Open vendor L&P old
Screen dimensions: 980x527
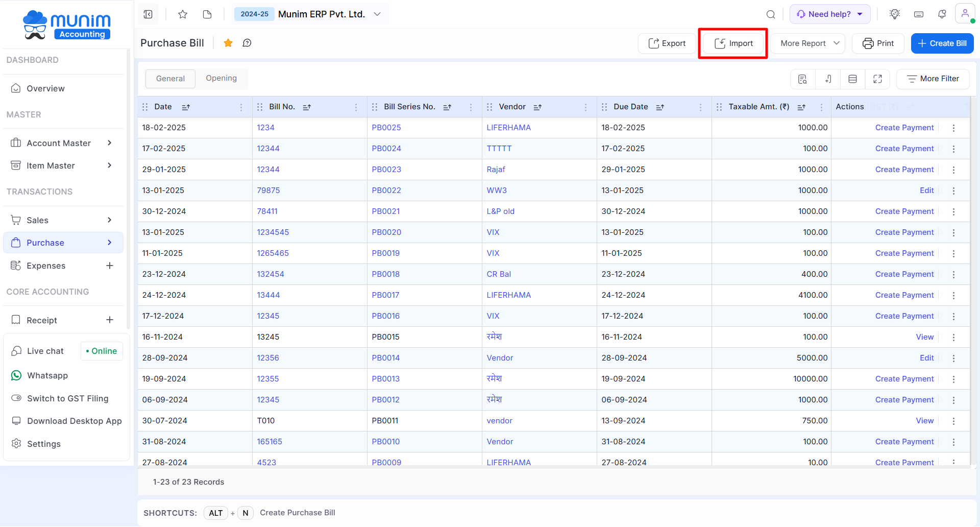500,211
